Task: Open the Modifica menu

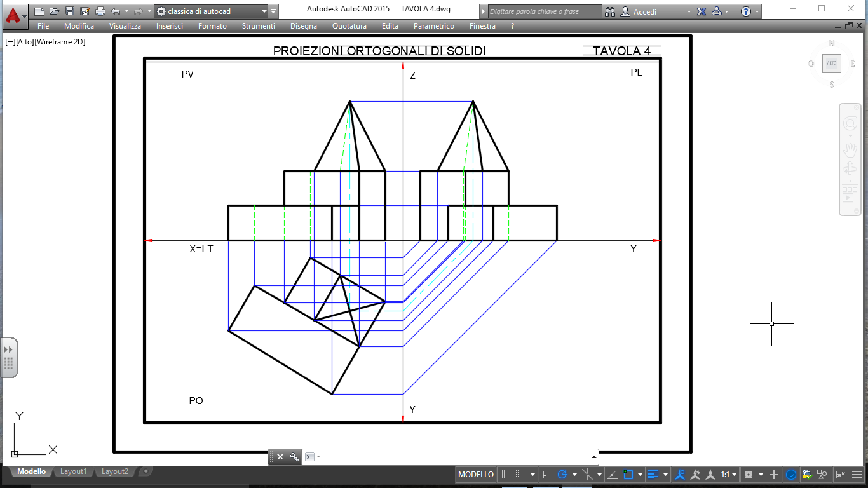Action: 79,26
